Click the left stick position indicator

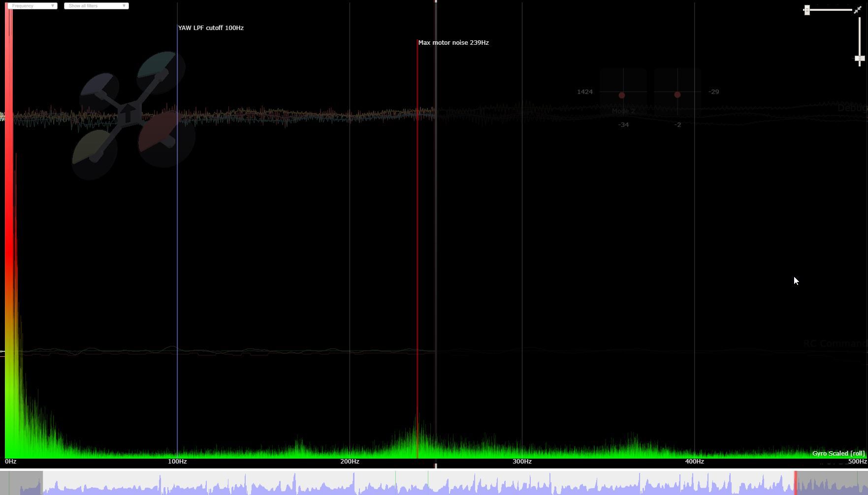click(x=622, y=95)
